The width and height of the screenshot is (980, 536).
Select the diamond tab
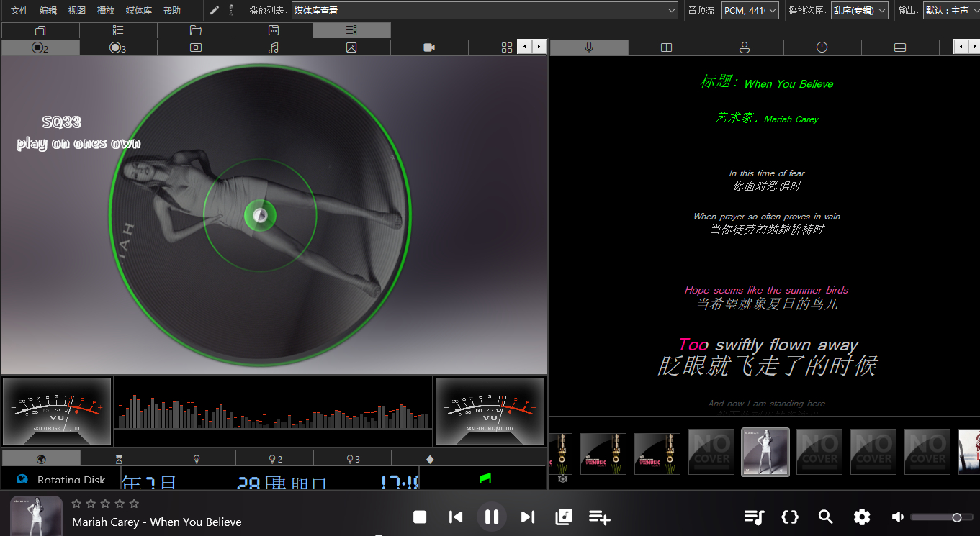(430, 458)
